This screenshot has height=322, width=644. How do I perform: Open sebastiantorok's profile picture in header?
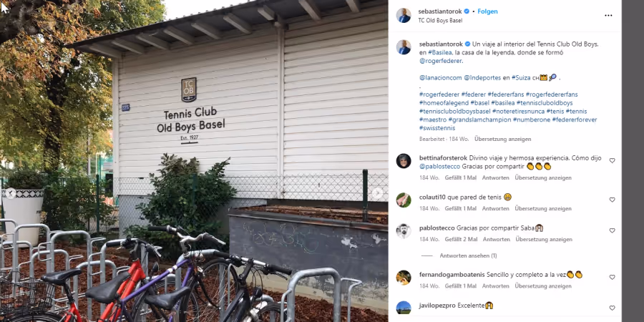pyautogui.click(x=404, y=16)
